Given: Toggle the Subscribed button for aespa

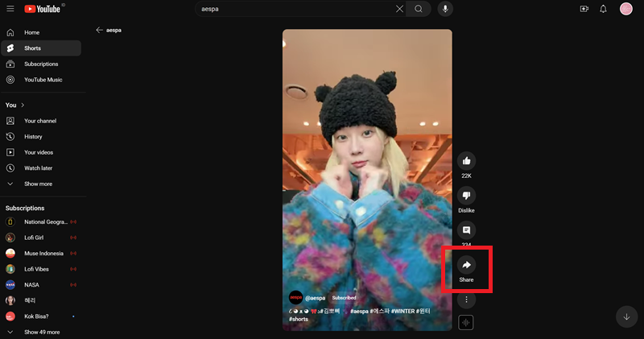Looking at the screenshot, I should [x=345, y=297].
